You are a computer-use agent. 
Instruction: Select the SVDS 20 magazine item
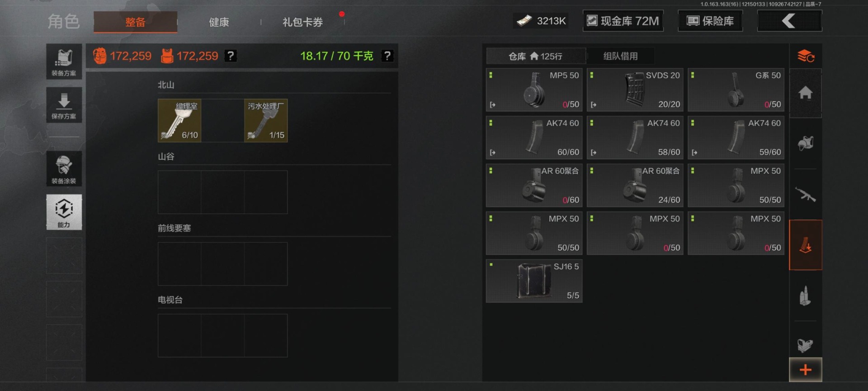click(635, 90)
